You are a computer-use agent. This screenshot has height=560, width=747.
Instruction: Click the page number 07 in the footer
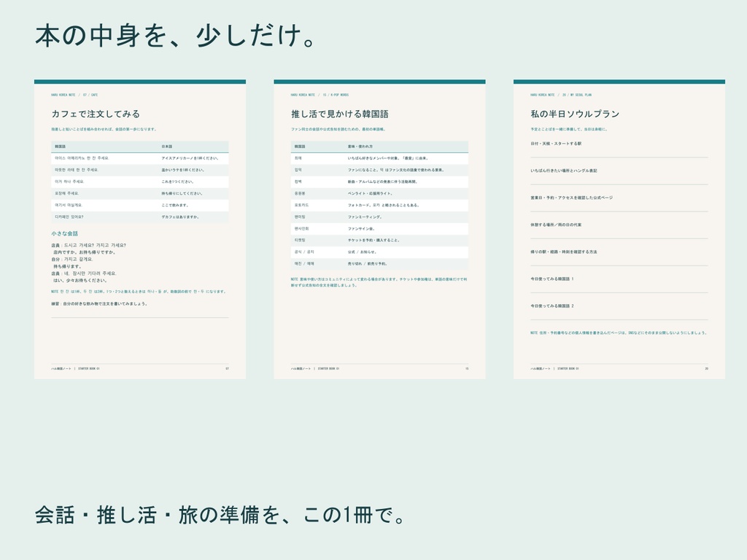click(228, 368)
